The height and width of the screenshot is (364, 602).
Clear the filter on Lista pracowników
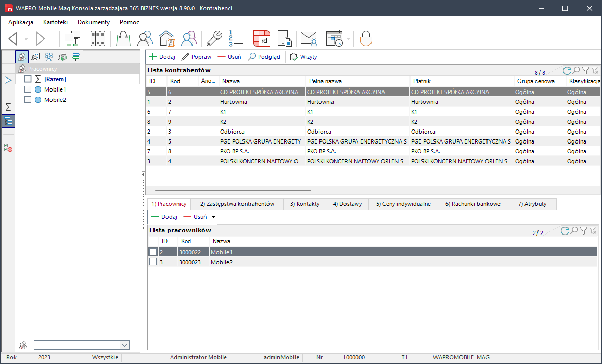click(x=593, y=230)
